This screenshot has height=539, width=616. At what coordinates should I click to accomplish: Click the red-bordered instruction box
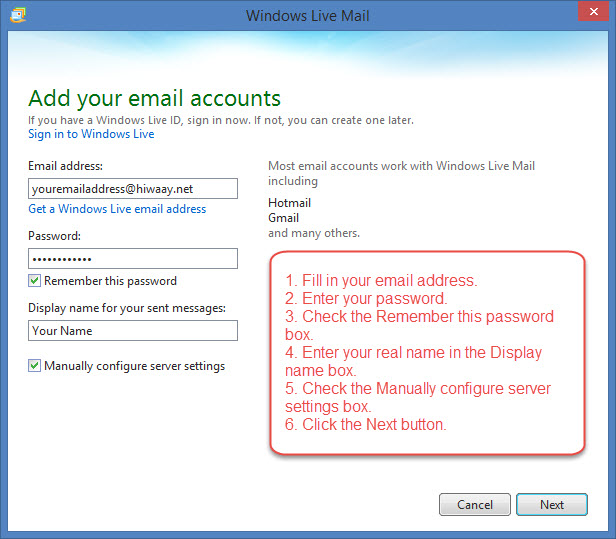427,353
